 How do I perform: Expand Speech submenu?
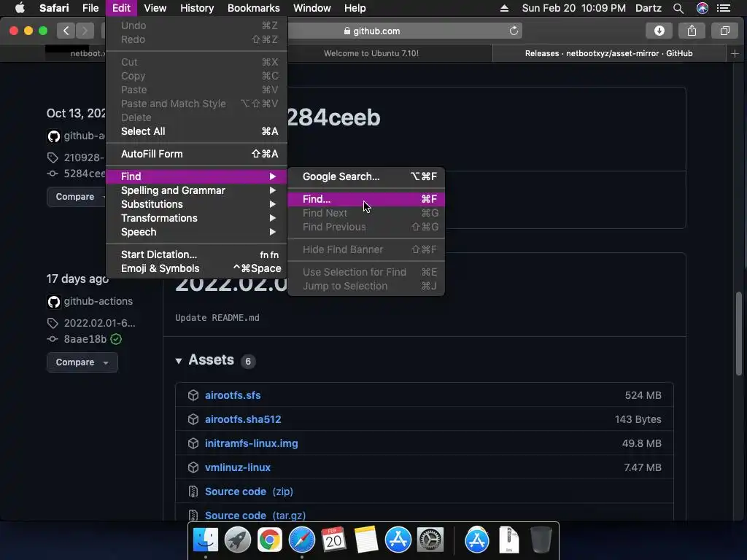click(197, 232)
